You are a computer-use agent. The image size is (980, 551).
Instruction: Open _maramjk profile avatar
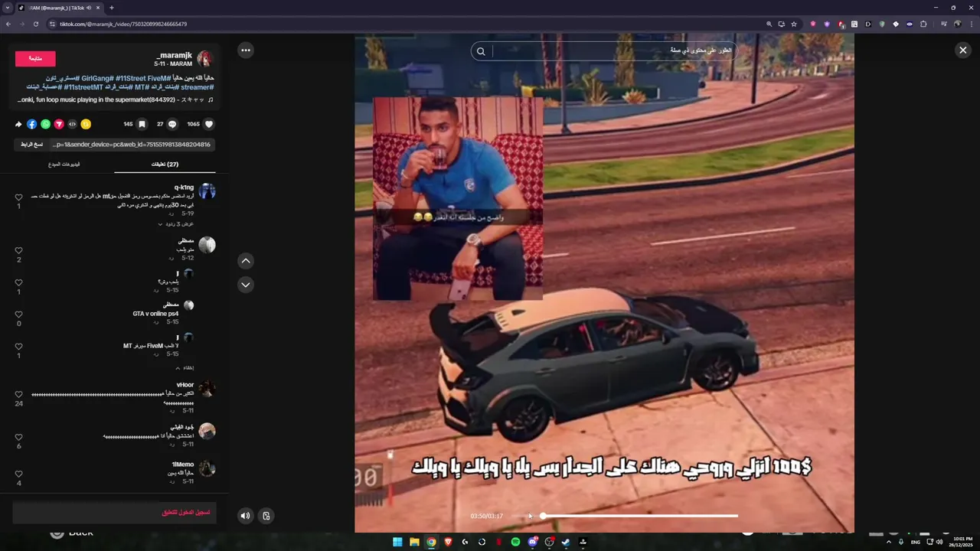click(x=204, y=59)
